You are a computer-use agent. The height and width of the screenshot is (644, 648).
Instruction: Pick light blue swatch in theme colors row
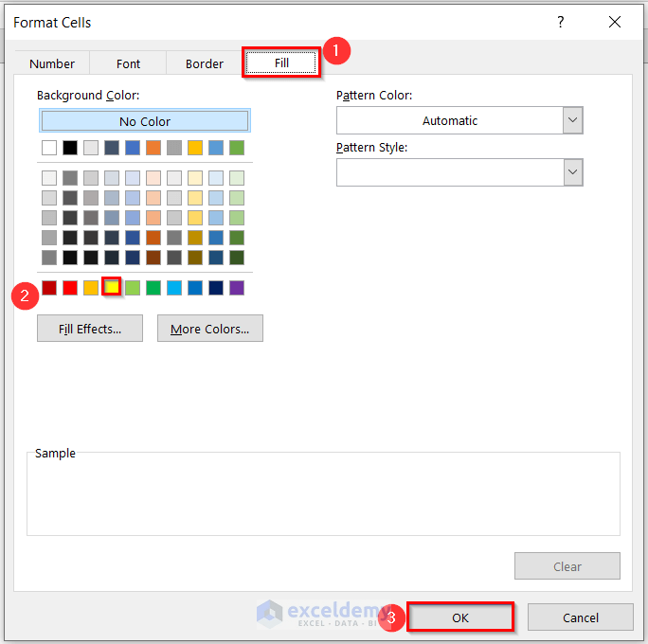click(x=216, y=148)
